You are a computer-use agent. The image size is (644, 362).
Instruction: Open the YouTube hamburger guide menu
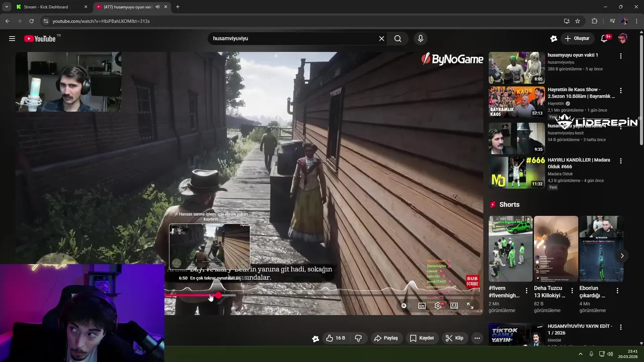point(12,39)
